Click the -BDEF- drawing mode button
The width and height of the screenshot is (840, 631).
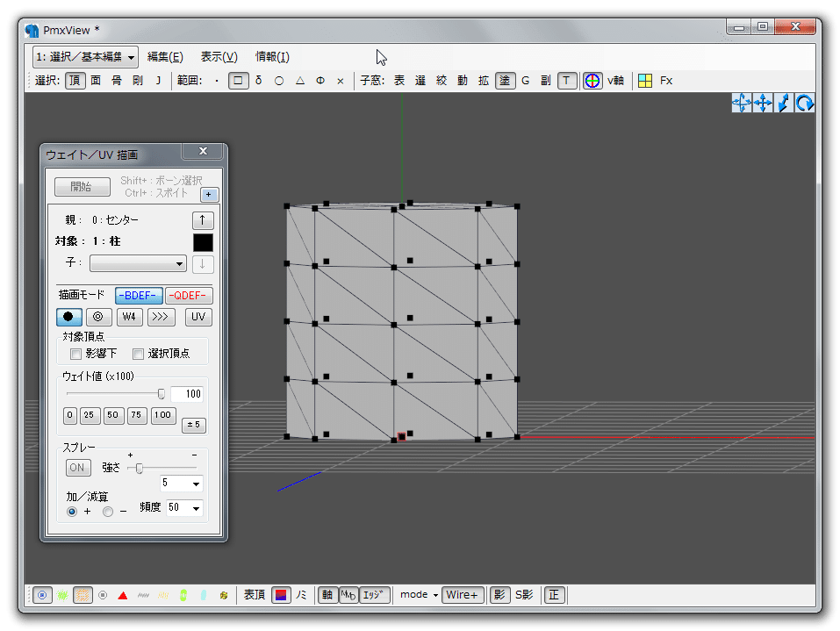pyautogui.click(x=139, y=296)
